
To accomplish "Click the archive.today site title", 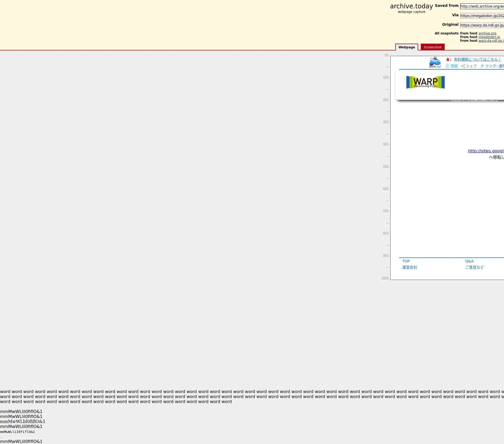I will pyautogui.click(x=411, y=6).
